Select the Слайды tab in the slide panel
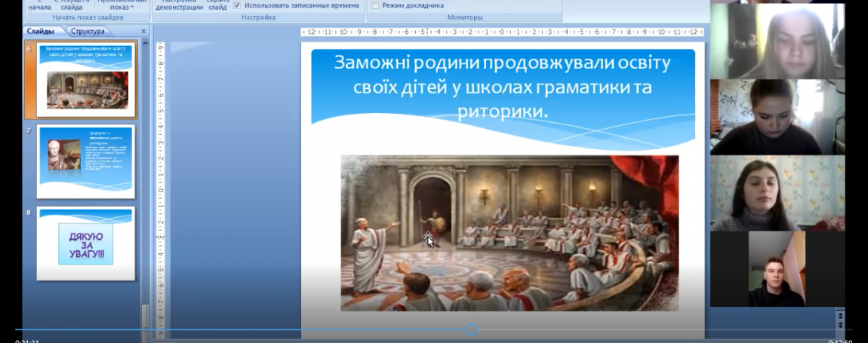 40,32
